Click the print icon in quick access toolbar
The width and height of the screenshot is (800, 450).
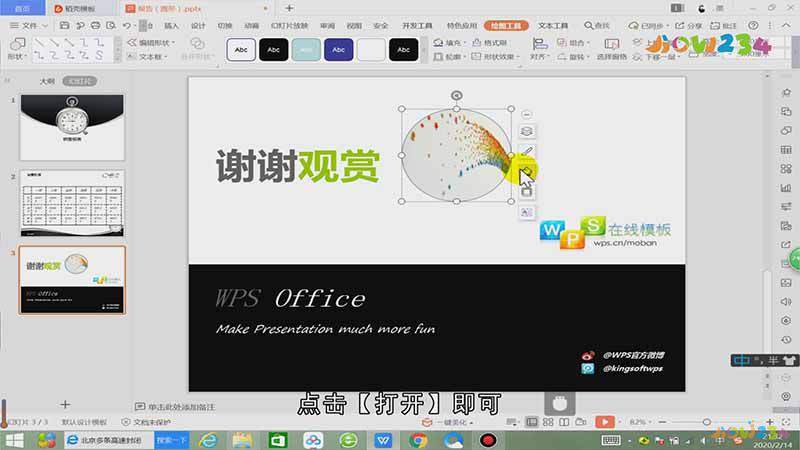95,25
